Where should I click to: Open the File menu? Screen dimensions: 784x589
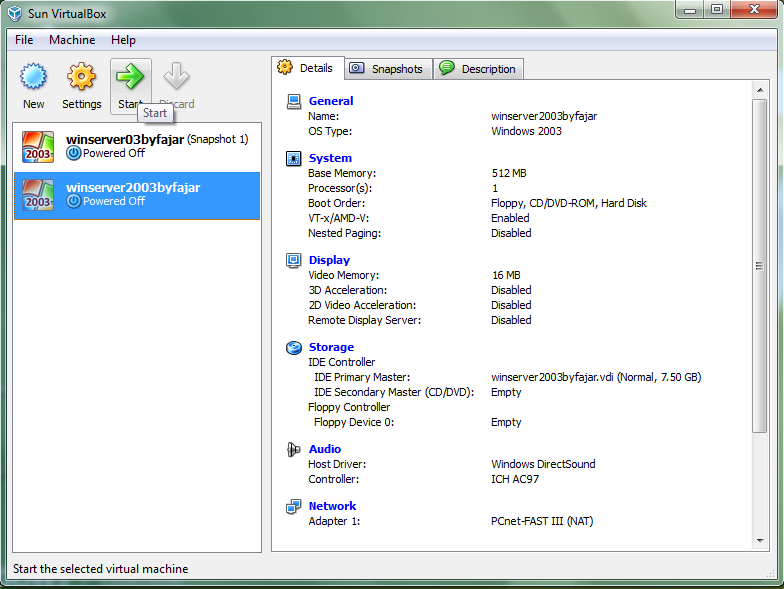point(24,40)
